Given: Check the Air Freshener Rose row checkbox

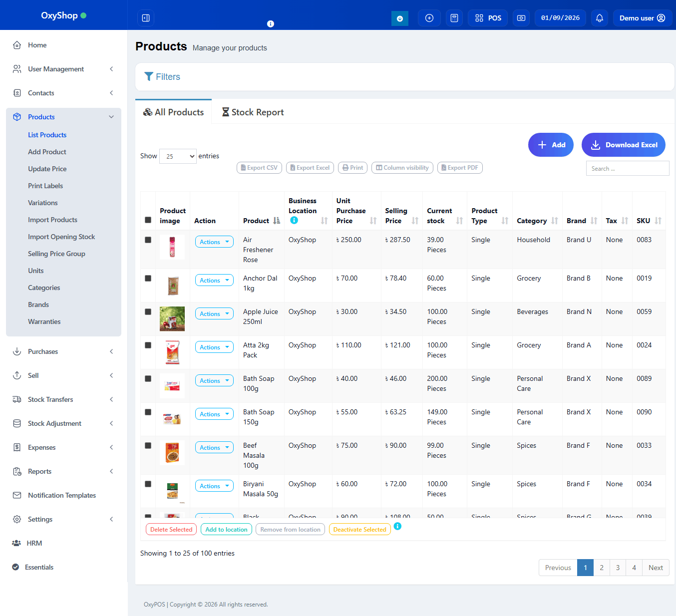Looking at the screenshot, I should [x=148, y=240].
